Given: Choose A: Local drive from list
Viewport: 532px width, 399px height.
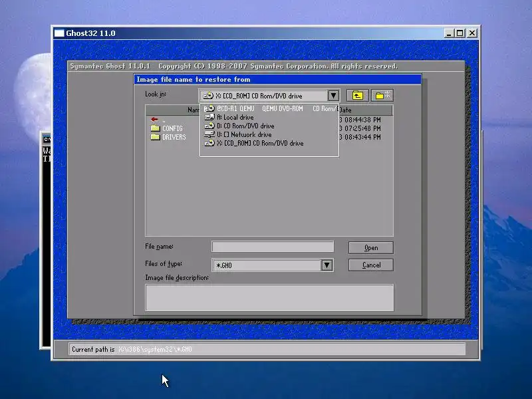Looking at the screenshot, I should click(269, 118).
